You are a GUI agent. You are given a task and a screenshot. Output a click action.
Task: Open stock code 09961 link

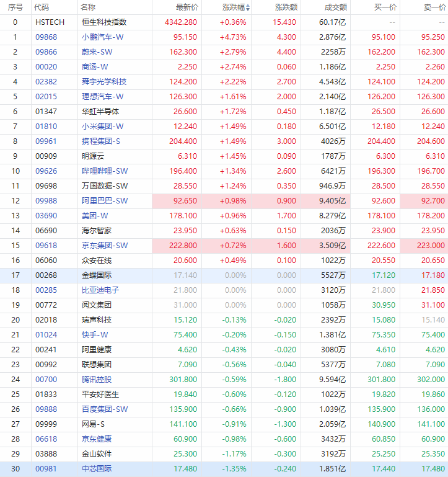pyautogui.click(x=46, y=141)
